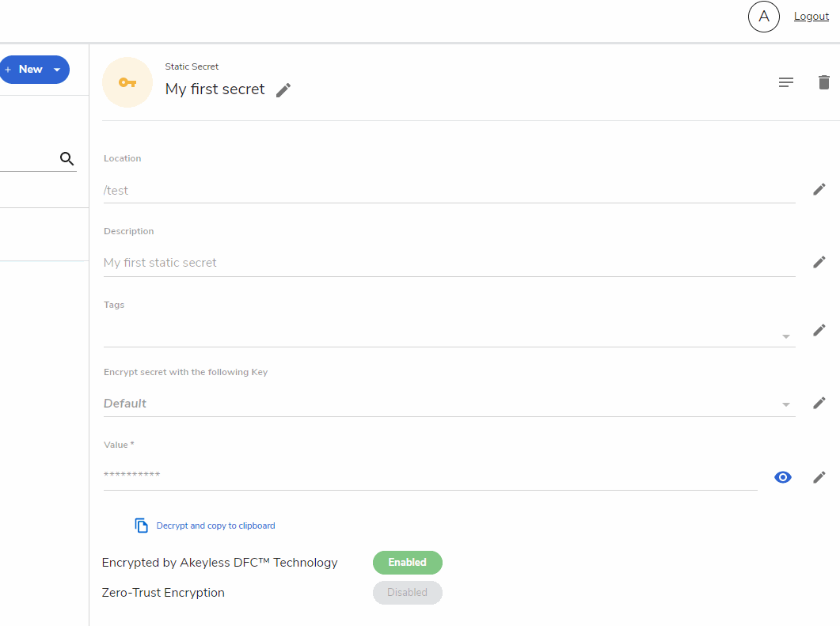Viewport: 840px width, 626px height.
Task: Click the /test location field
Action: 449,191
